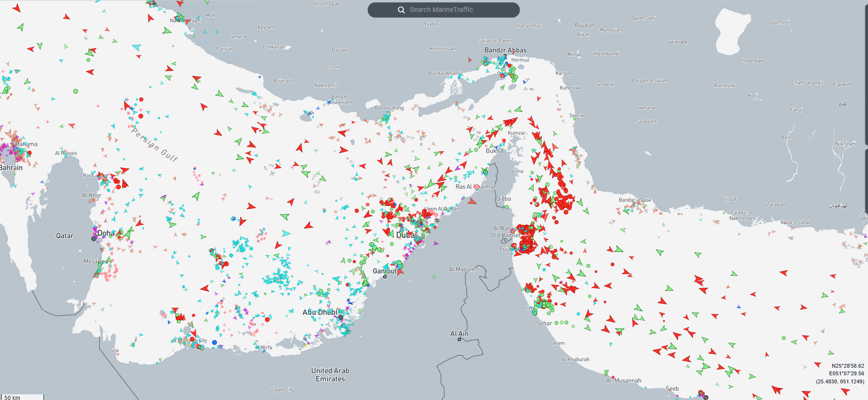Click the Seeb town label
Image resolution: width=868 pixels, height=400 pixels.
pos(672,389)
